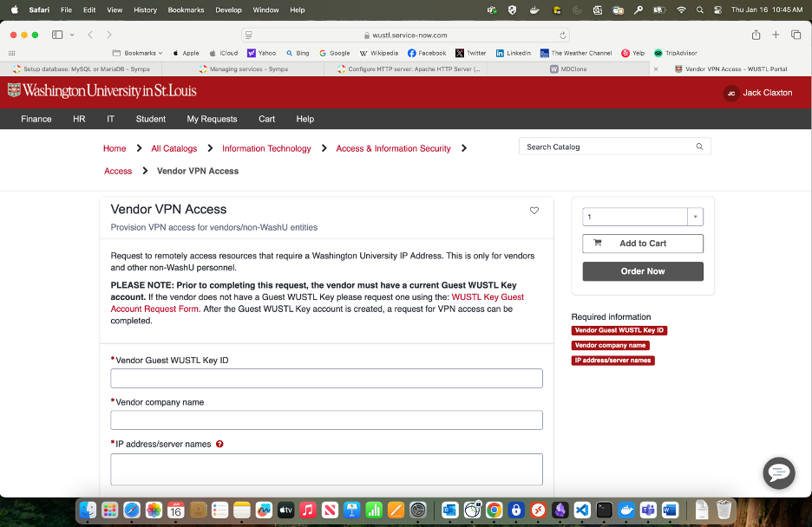The width and height of the screenshot is (812, 527).
Task: Click the magnifier icon in Search Catalog
Action: click(x=699, y=146)
